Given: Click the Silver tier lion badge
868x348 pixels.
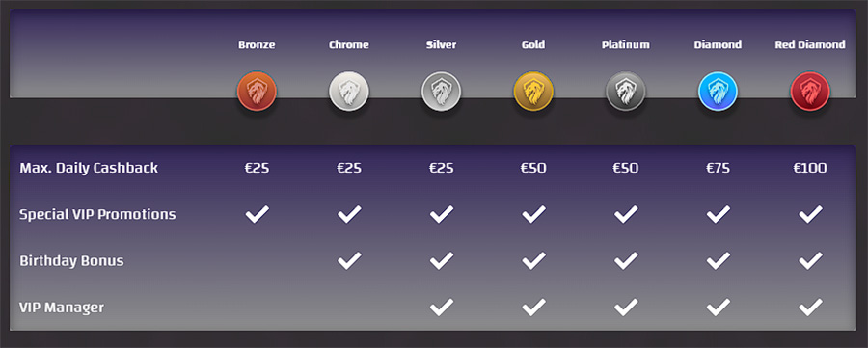Looking at the screenshot, I should pyautogui.click(x=441, y=92).
